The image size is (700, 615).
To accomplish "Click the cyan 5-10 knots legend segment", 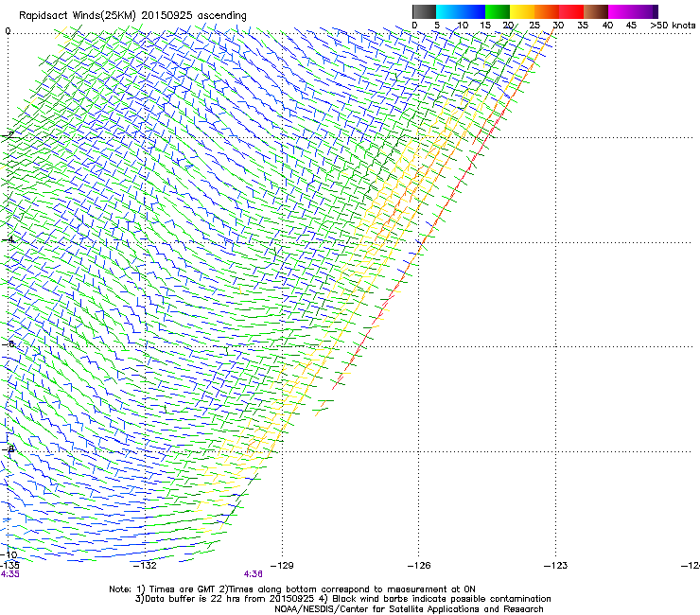I will (x=448, y=11).
